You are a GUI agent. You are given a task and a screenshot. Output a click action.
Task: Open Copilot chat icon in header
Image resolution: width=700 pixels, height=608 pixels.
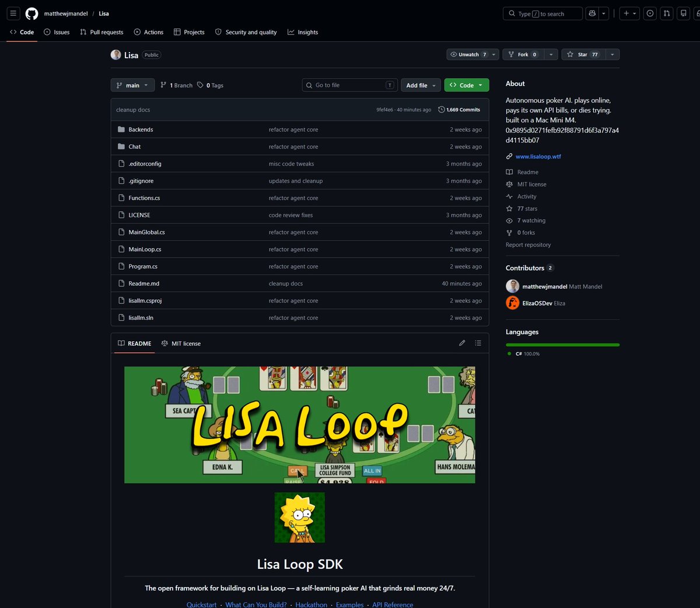pos(592,13)
